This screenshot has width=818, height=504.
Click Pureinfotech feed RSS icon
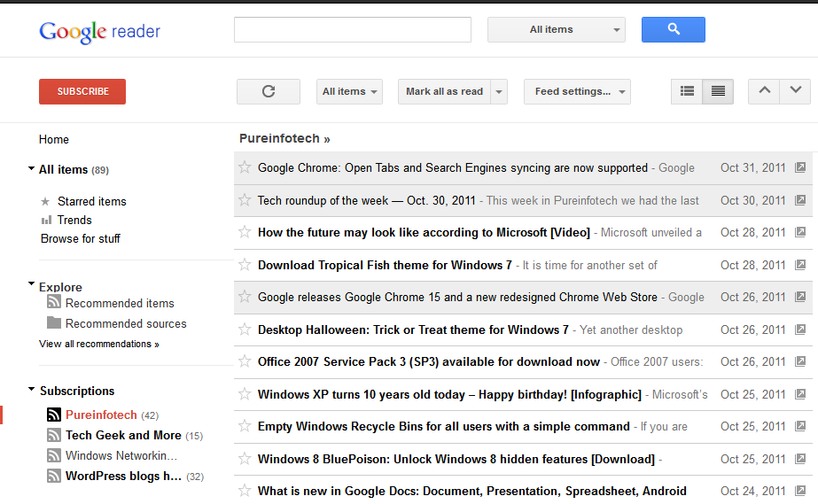[x=54, y=415]
